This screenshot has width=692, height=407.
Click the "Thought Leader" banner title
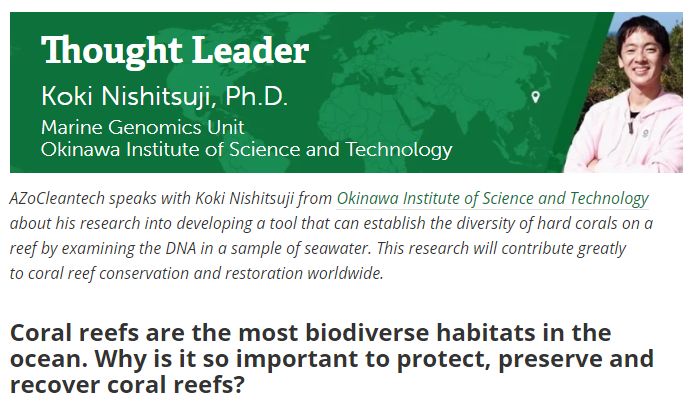[175, 50]
